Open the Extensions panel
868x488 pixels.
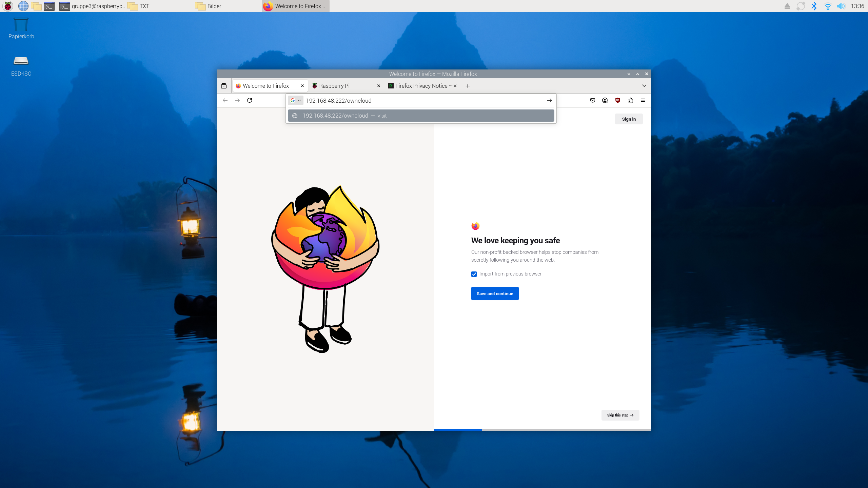click(631, 100)
